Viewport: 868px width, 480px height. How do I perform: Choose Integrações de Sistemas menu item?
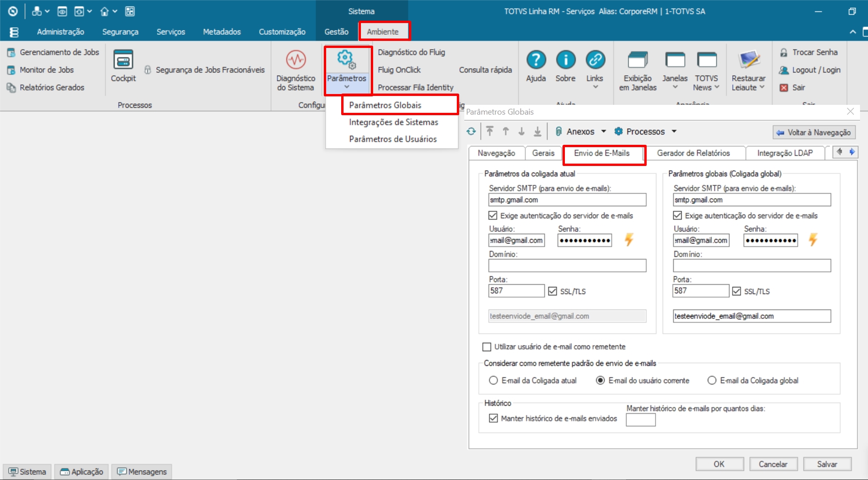[x=393, y=122]
